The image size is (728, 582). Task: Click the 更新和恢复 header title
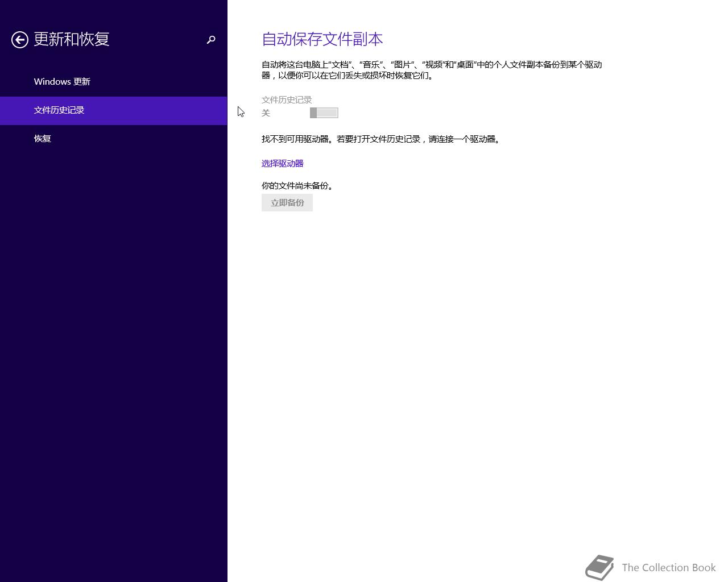pyautogui.click(x=72, y=39)
